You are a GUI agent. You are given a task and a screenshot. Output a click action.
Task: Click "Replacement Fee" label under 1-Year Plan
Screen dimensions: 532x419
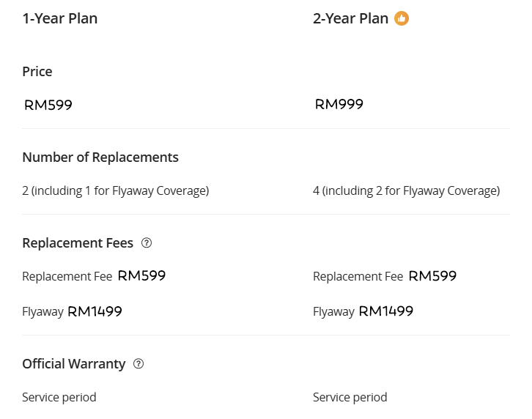pyautogui.click(x=67, y=276)
